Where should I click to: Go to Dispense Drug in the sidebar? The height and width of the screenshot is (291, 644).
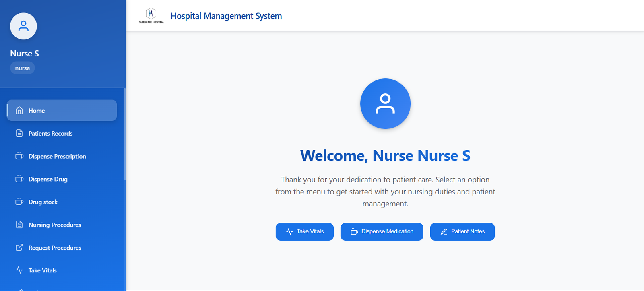(48, 179)
